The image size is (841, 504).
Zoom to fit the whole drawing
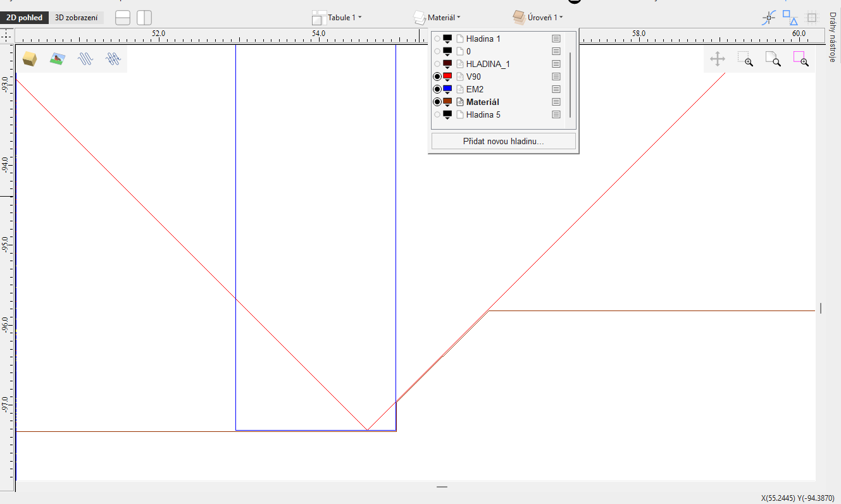click(773, 59)
